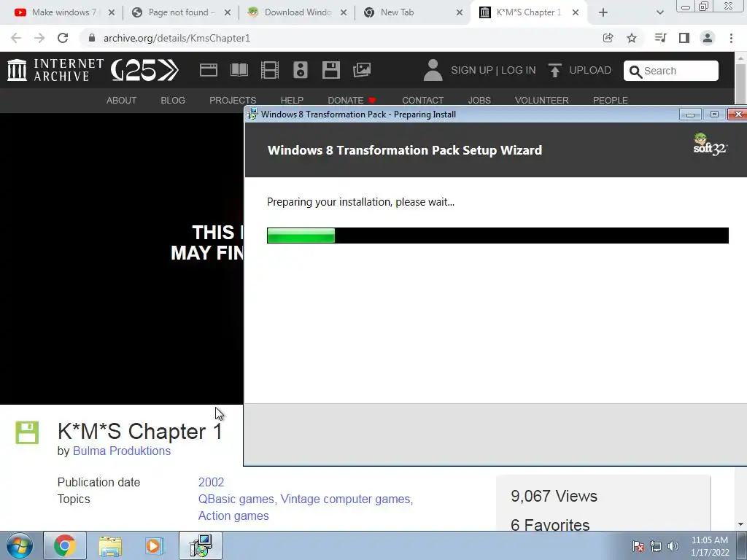Image resolution: width=747 pixels, height=560 pixels.
Task: Open the Chrome three-dot menu
Action: [x=731, y=38]
